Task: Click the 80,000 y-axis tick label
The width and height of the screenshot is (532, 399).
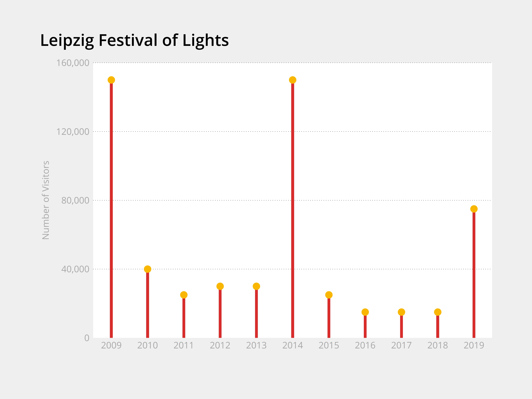Action: (75, 200)
